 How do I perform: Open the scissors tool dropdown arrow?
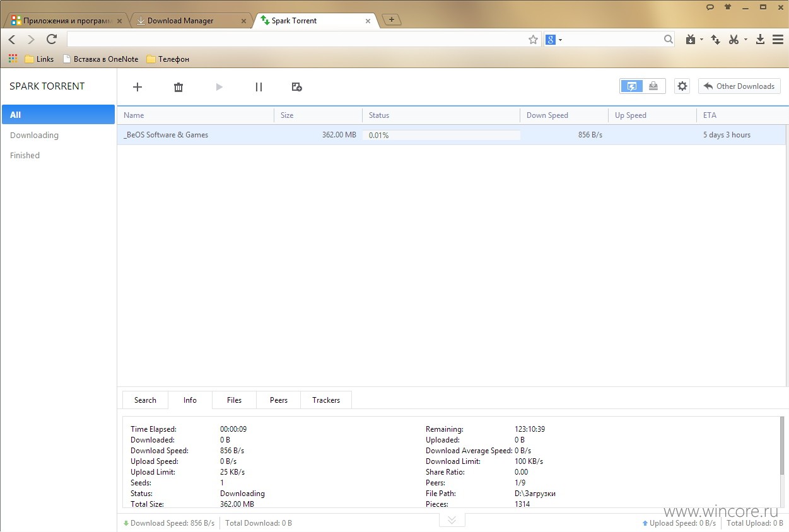click(745, 40)
